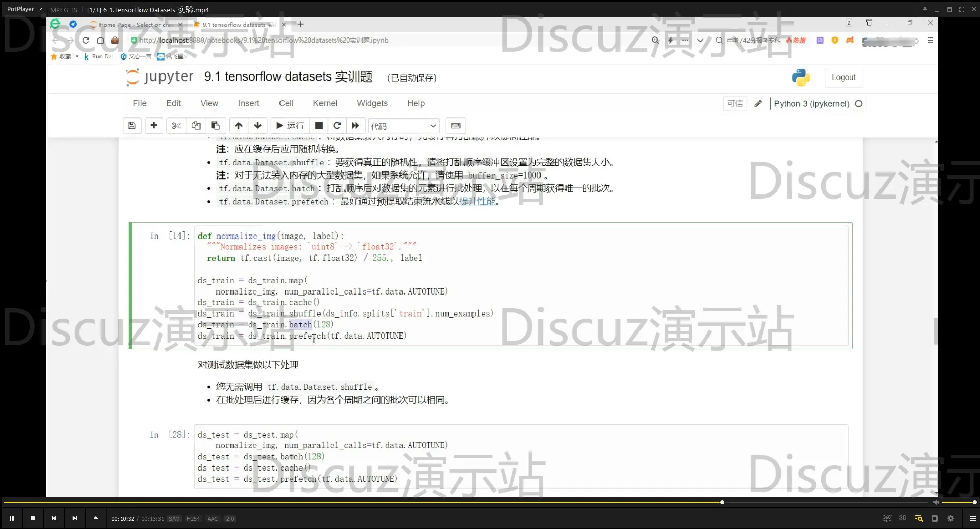Cut selected cell with scissors icon
The height and width of the screenshot is (529, 980).
pos(176,126)
